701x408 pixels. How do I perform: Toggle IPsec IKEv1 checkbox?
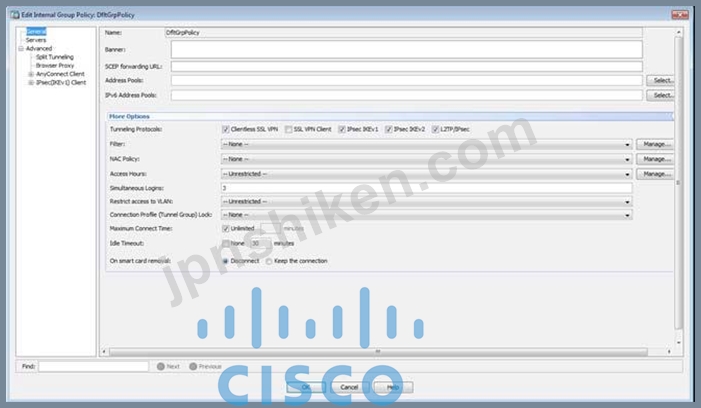point(342,130)
